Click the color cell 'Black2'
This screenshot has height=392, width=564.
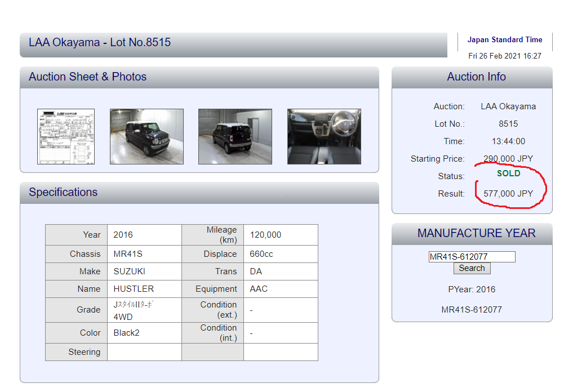pos(144,333)
